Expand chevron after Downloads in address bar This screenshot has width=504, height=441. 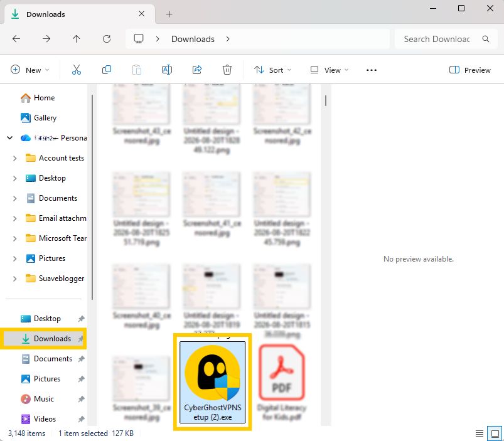(x=228, y=39)
